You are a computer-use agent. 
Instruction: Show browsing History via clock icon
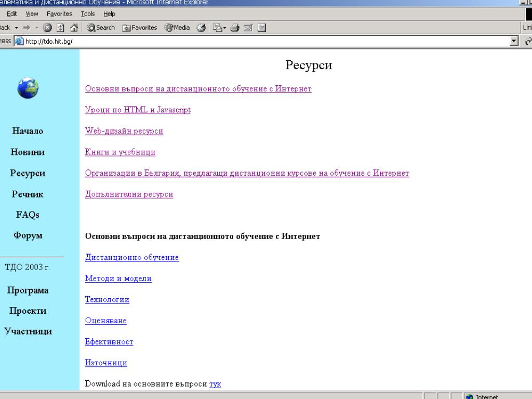201,28
